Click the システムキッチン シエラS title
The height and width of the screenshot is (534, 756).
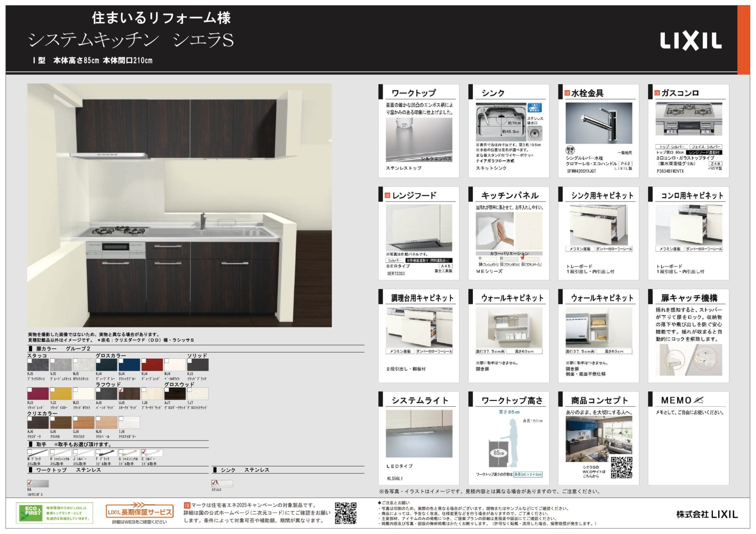coord(131,40)
